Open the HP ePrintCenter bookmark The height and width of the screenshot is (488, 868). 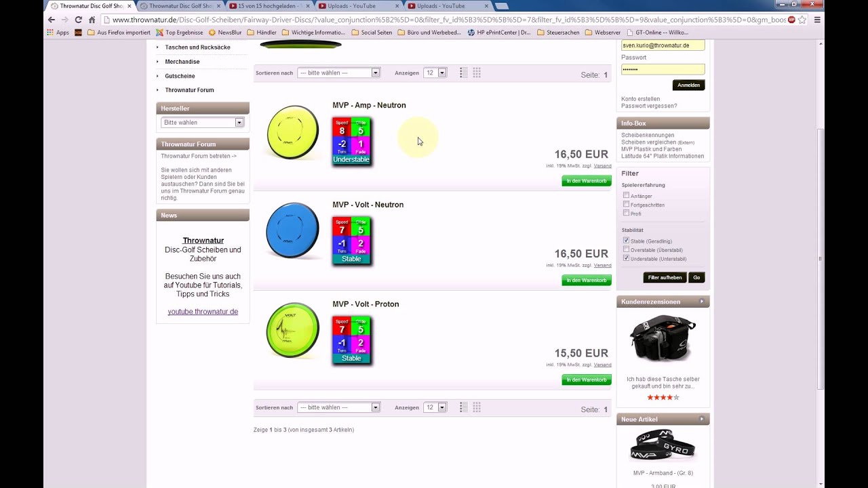click(499, 32)
